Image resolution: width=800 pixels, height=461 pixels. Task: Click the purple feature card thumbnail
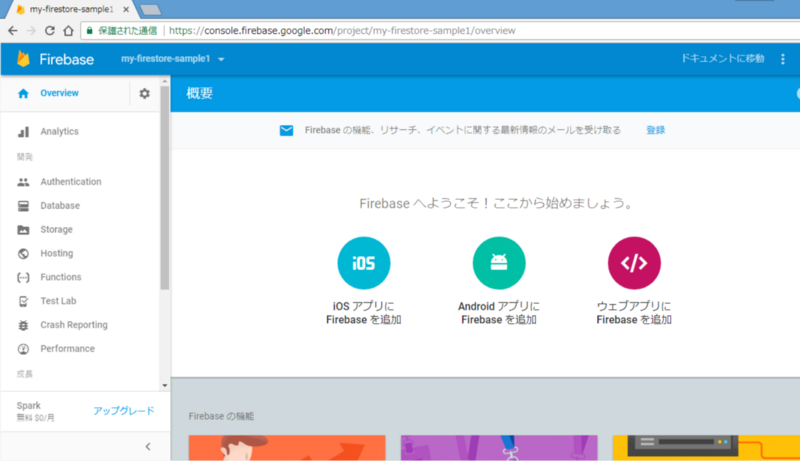(499, 448)
